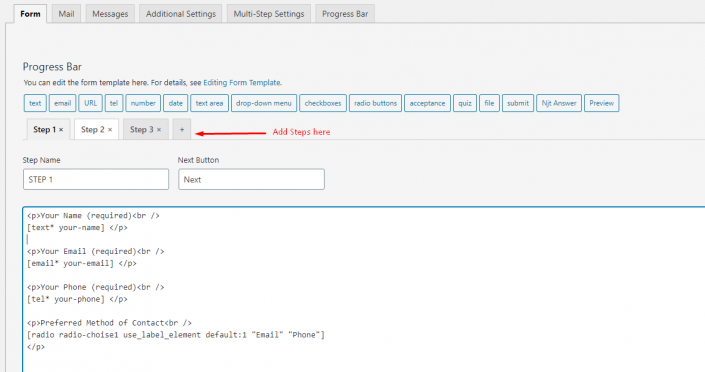
Task: Remove Step 2 using its x icon
Action: [x=110, y=130]
